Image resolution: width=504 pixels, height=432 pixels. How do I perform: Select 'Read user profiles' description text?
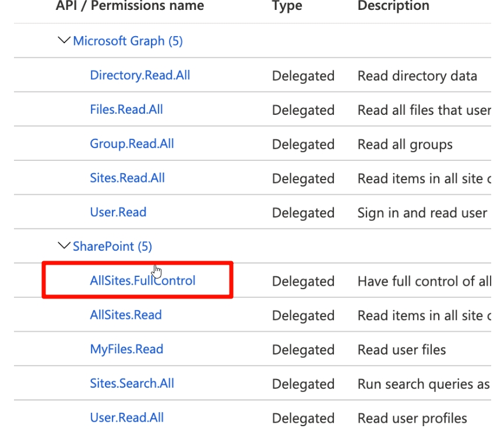(x=413, y=419)
